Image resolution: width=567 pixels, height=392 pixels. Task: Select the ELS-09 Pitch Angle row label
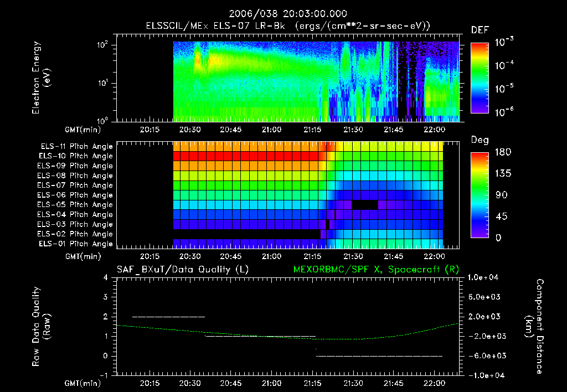(x=75, y=166)
